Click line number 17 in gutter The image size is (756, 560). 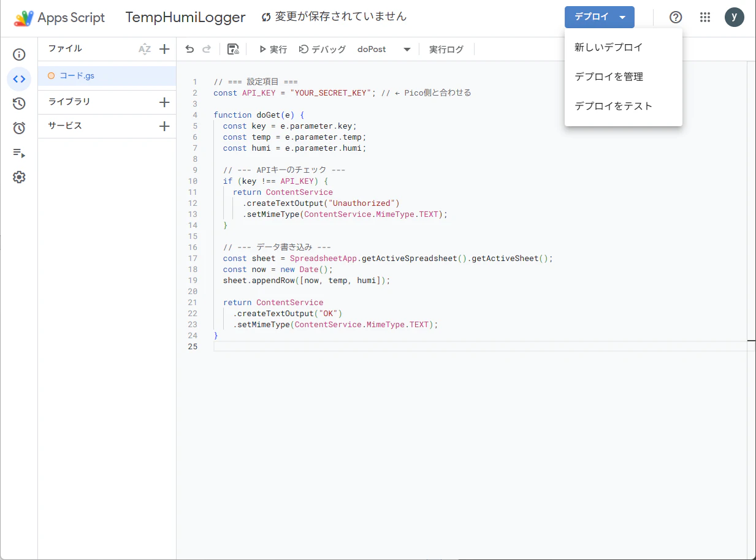coord(193,259)
